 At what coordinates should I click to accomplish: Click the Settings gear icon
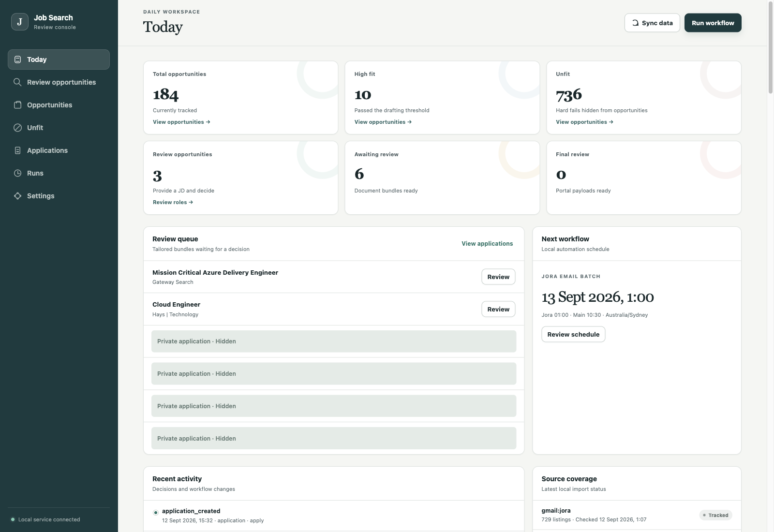coord(18,196)
